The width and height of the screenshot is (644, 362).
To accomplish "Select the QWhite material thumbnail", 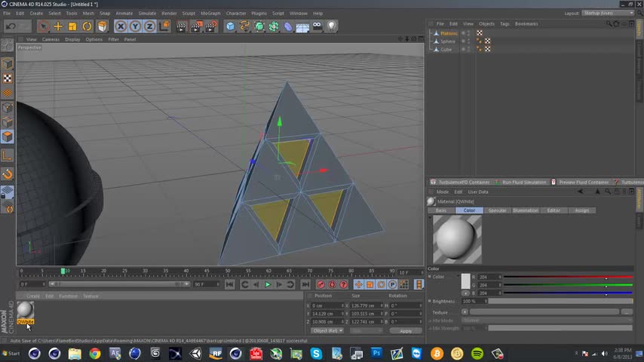I will tap(25, 310).
